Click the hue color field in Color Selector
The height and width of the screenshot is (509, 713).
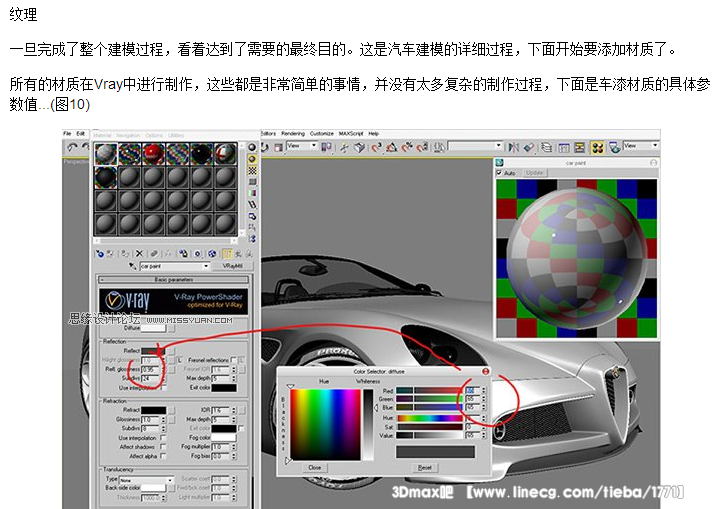325,424
